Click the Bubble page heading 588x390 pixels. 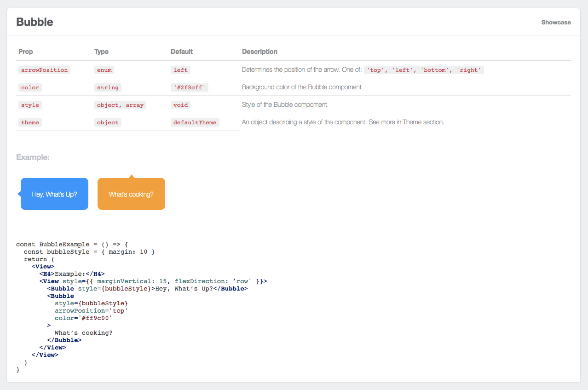tap(35, 22)
